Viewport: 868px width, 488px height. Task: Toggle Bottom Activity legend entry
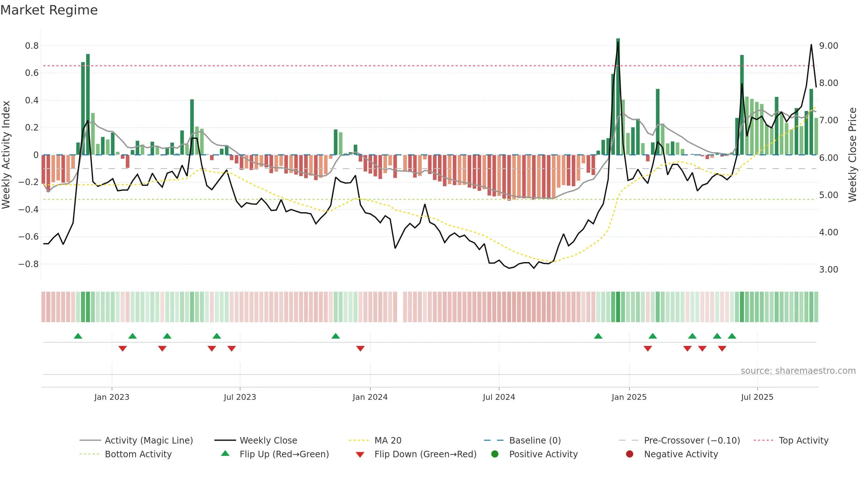point(125,454)
